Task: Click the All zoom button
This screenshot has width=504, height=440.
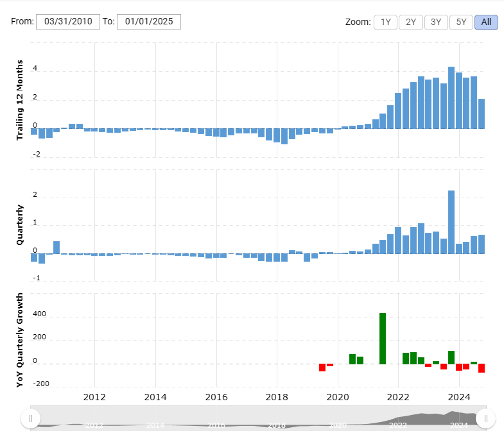Action: tap(486, 22)
